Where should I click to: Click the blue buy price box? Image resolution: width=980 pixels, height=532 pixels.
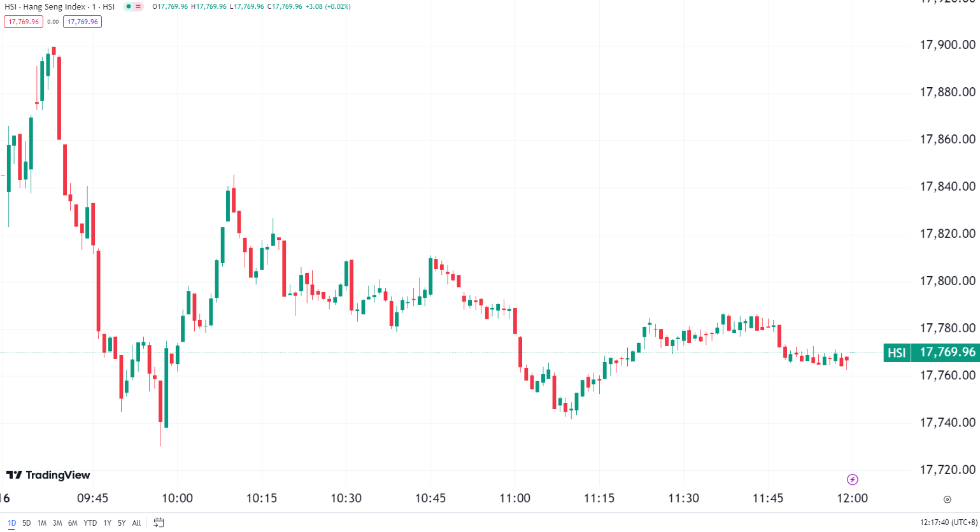(x=82, y=21)
